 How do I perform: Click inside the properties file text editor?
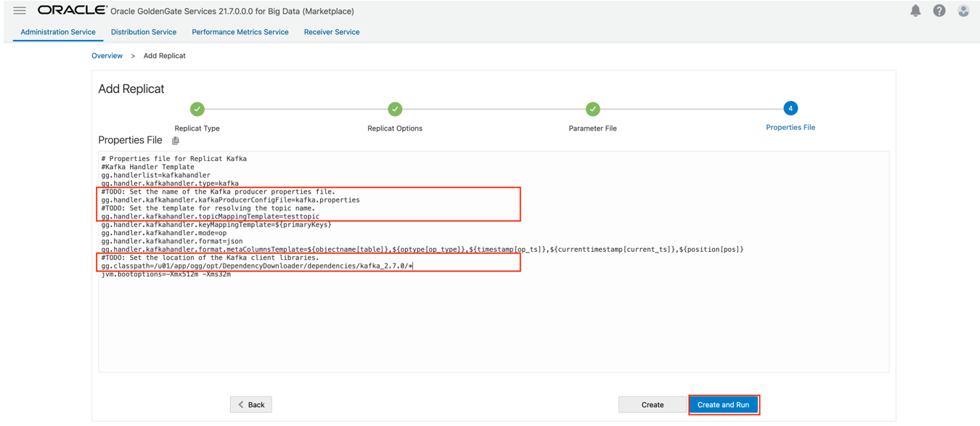point(494,262)
